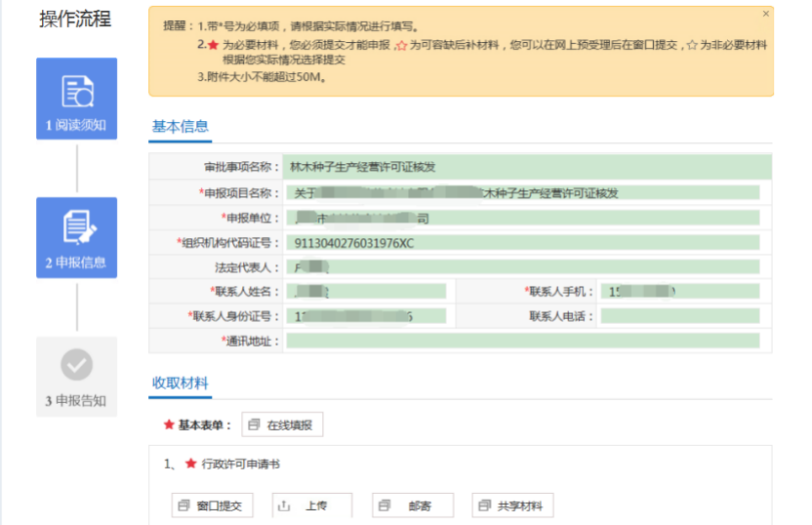
Task: Click the empty 通讯地址 address field
Action: click(523, 341)
